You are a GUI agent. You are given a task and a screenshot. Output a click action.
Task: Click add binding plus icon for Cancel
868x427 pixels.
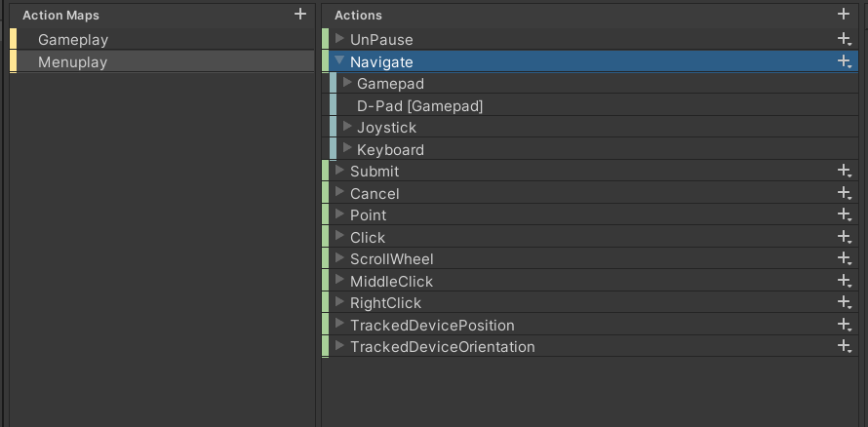[845, 193]
